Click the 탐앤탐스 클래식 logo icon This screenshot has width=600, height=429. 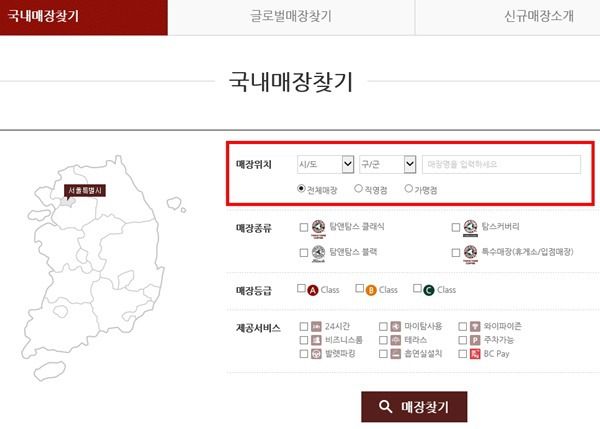tap(318, 229)
